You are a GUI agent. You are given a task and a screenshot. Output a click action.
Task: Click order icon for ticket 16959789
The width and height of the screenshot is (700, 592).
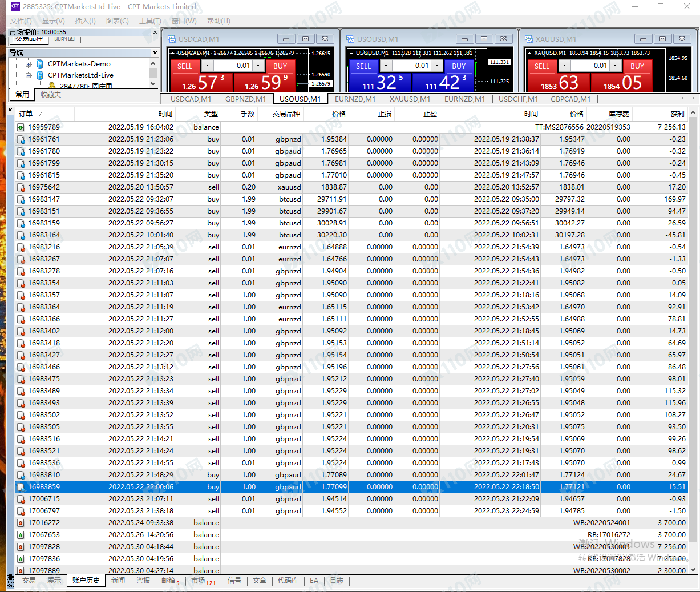click(21, 127)
